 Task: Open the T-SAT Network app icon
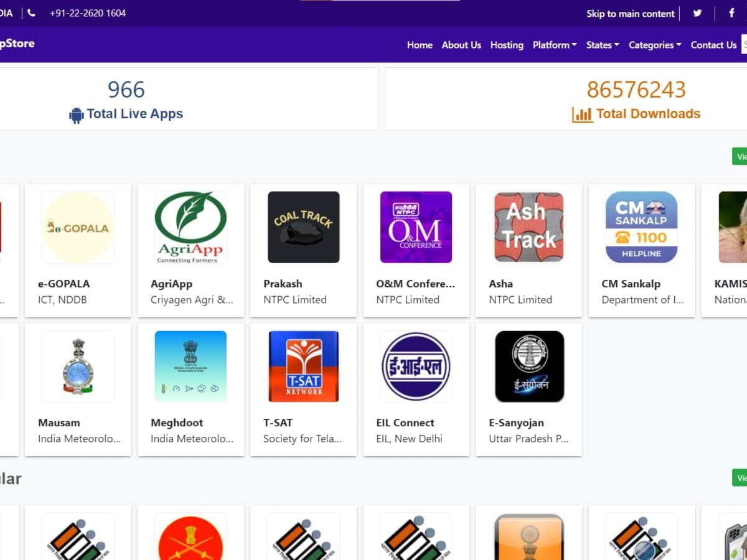tap(304, 366)
